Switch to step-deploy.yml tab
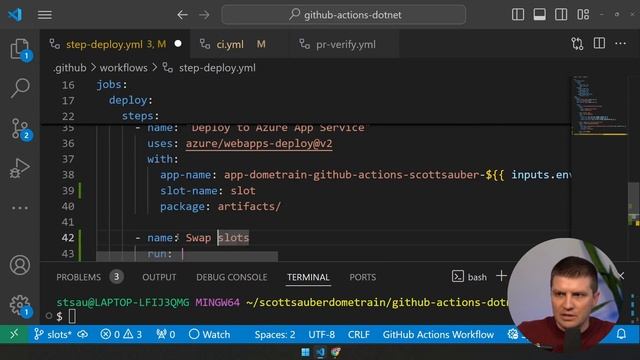Screen dimensions: 640x360 click(x=116, y=44)
